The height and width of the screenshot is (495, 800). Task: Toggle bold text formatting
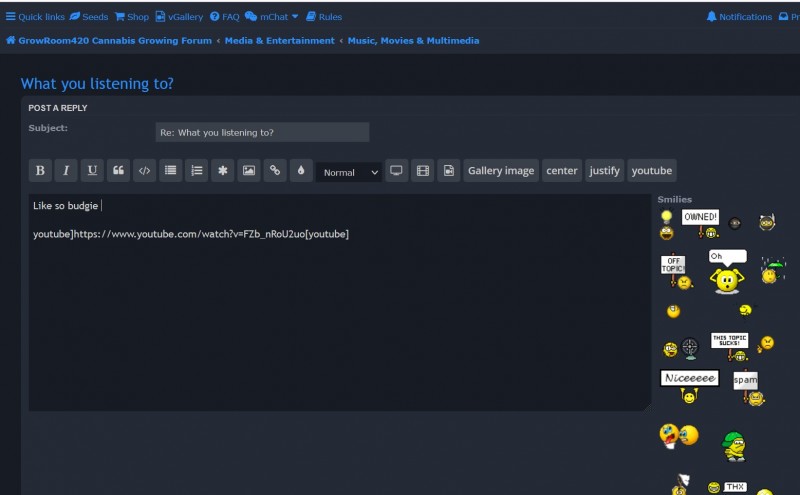40,171
